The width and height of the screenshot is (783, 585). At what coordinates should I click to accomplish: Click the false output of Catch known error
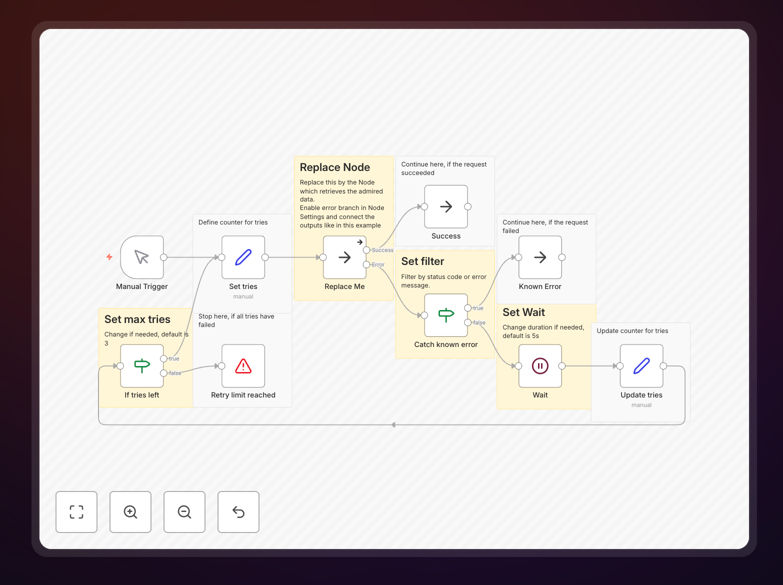click(x=468, y=323)
